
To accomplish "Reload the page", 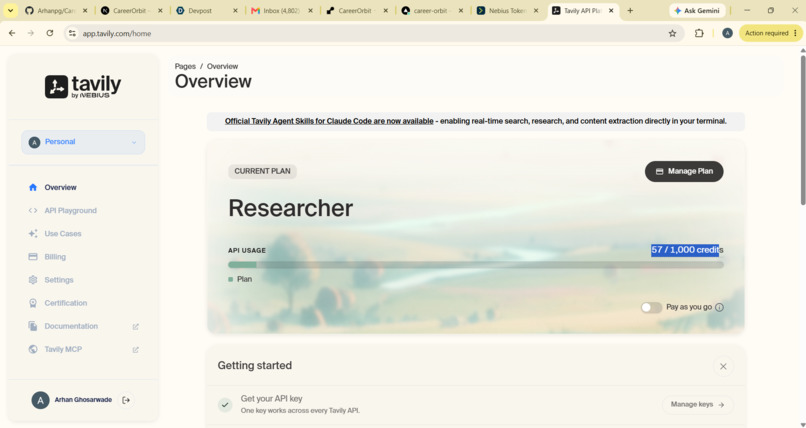I will [50, 33].
